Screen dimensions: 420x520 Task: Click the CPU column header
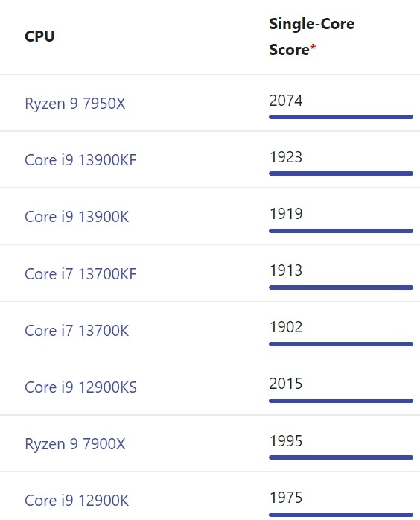[39, 37]
